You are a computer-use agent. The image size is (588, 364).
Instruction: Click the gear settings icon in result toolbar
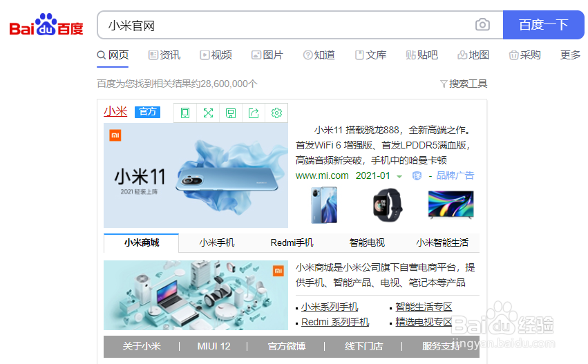[x=276, y=113]
